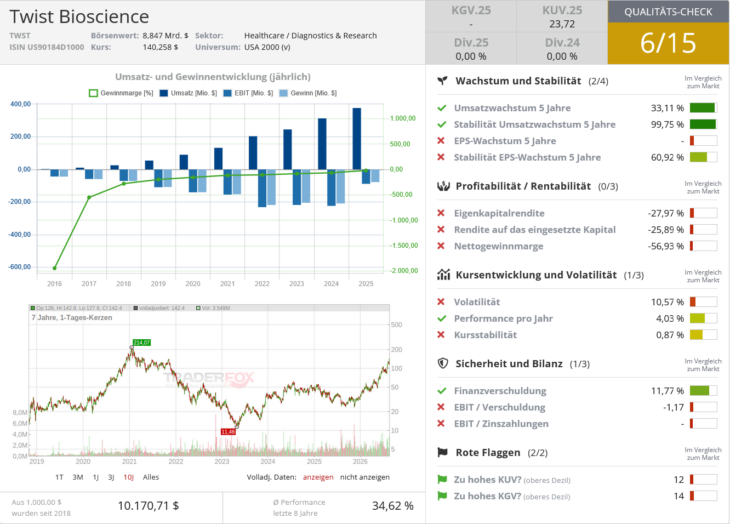The width and height of the screenshot is (730, 524).
Task: Click red cross beside Rendite auf das eingesetzte Kapital
Action: coord(441,229)
